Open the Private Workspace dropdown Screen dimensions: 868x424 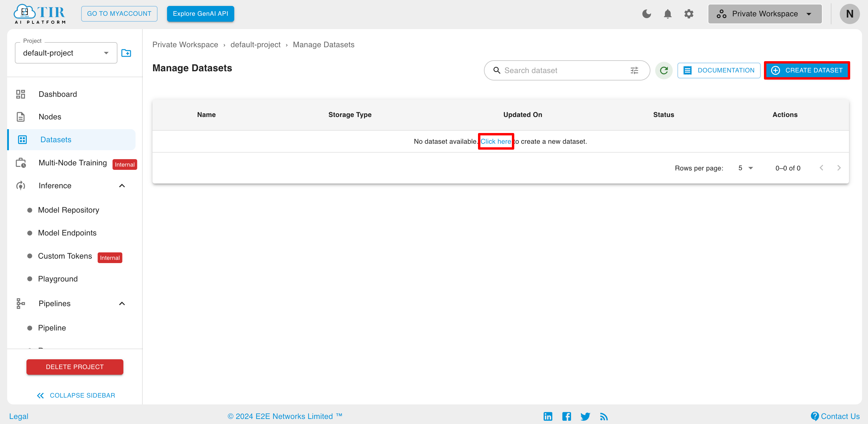pyautogui.click(x=765, y=14)
